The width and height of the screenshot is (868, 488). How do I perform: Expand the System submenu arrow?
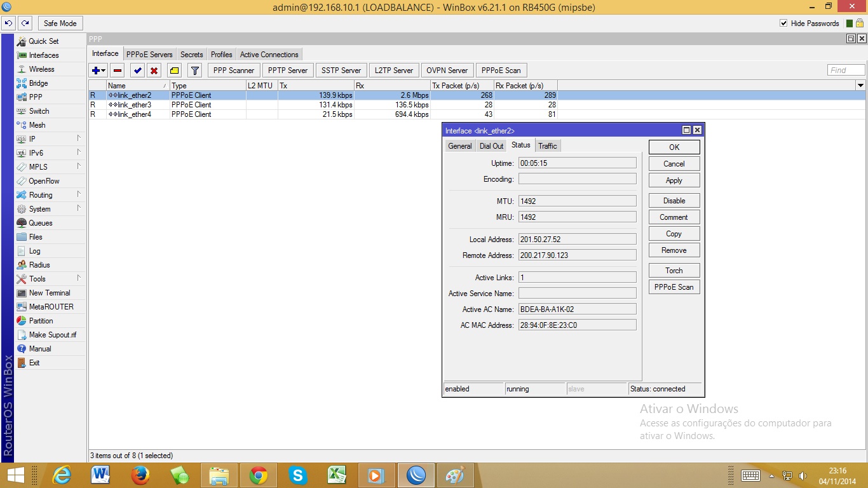[79, 208]
